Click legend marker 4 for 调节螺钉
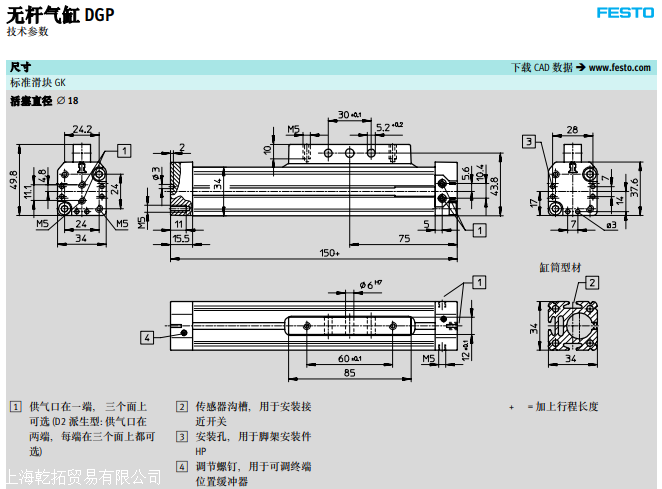 point(181,466)
